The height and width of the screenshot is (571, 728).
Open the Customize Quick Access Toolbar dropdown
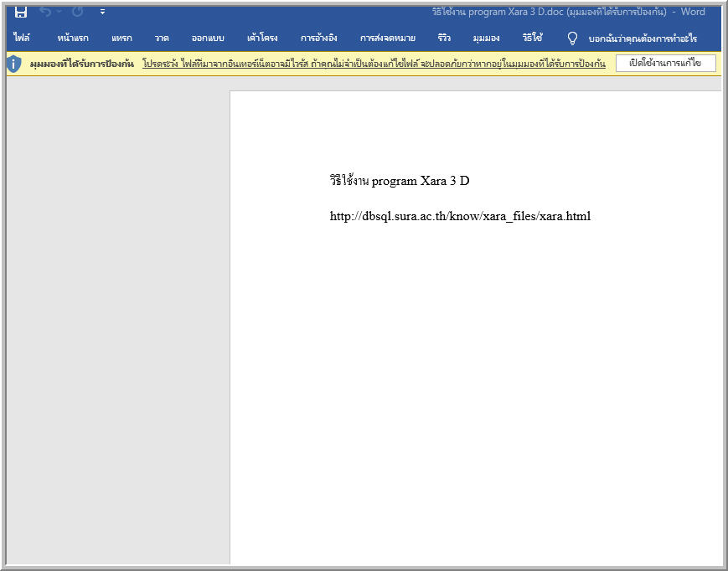click(102, 12)
